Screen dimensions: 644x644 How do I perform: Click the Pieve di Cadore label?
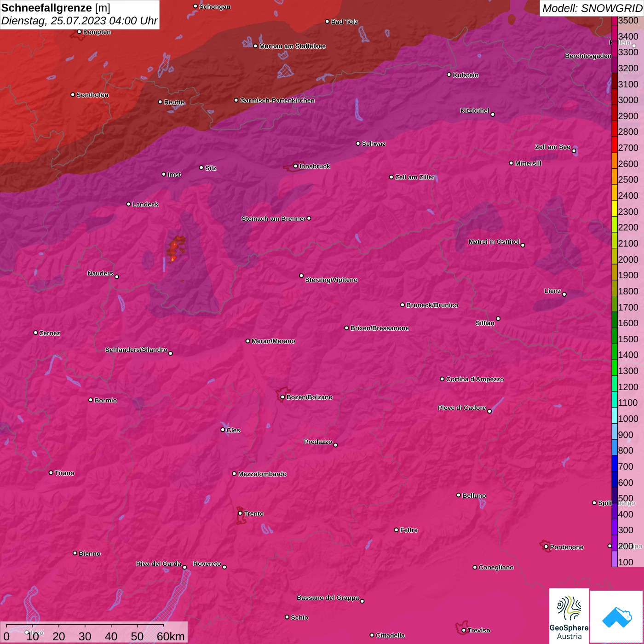pyautogui.click(x=462, y=408)
